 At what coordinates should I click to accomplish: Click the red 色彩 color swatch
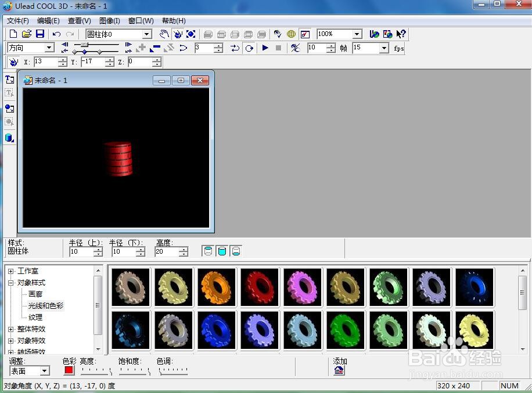pyautogui.click(x=69, y=370)
